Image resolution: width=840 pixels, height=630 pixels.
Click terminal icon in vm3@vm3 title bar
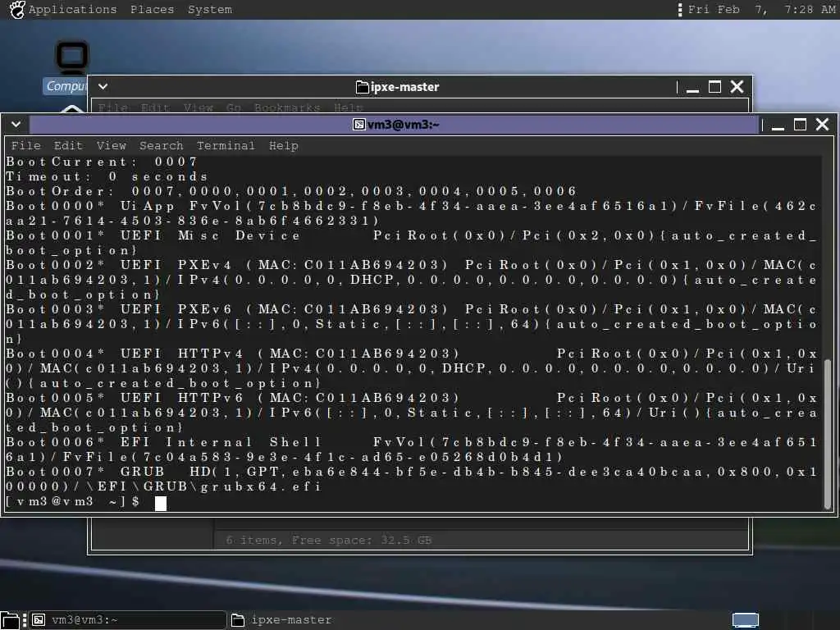(x=359, y=125)
